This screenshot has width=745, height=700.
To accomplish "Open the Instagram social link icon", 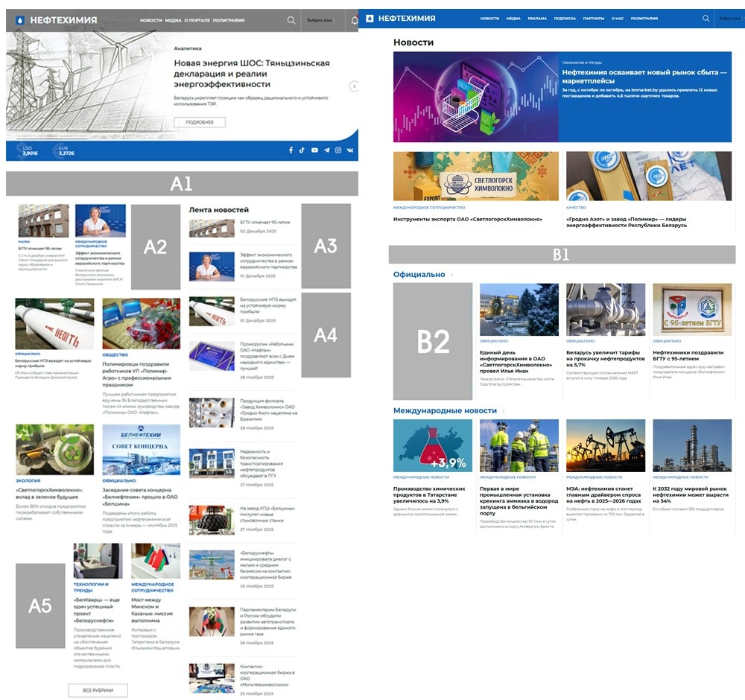I will point(338,150).
